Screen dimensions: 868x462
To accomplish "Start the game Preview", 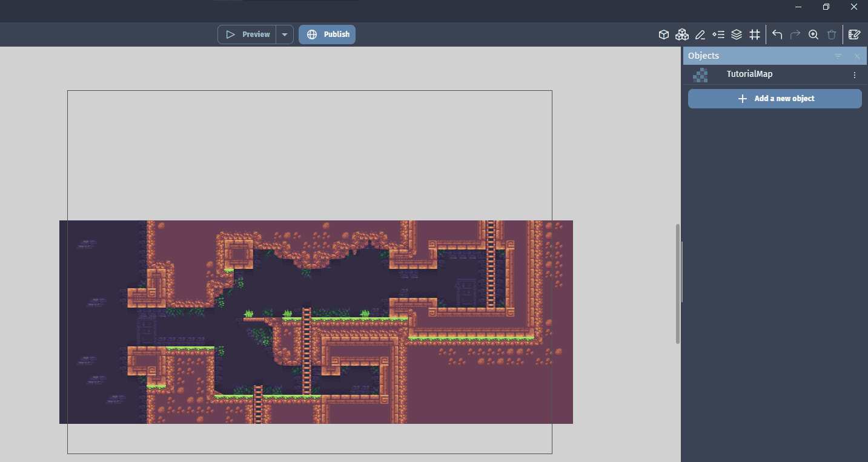I will pos(248,35).
